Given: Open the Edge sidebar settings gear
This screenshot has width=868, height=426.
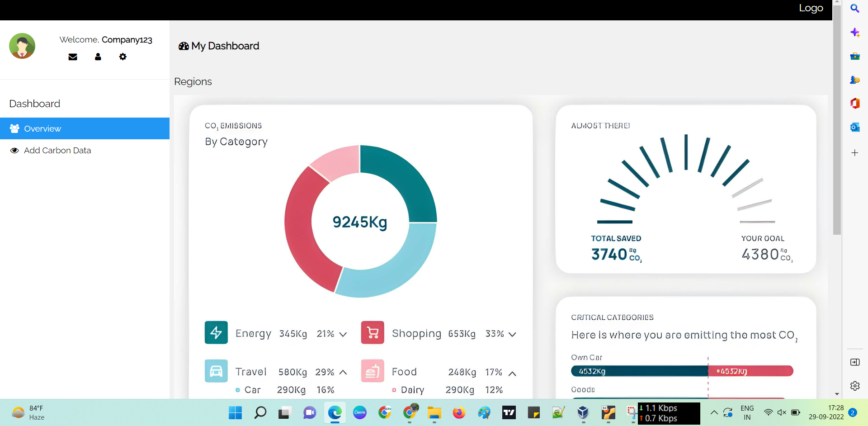Looking at the screenshot, I should (x=855, y=386).
